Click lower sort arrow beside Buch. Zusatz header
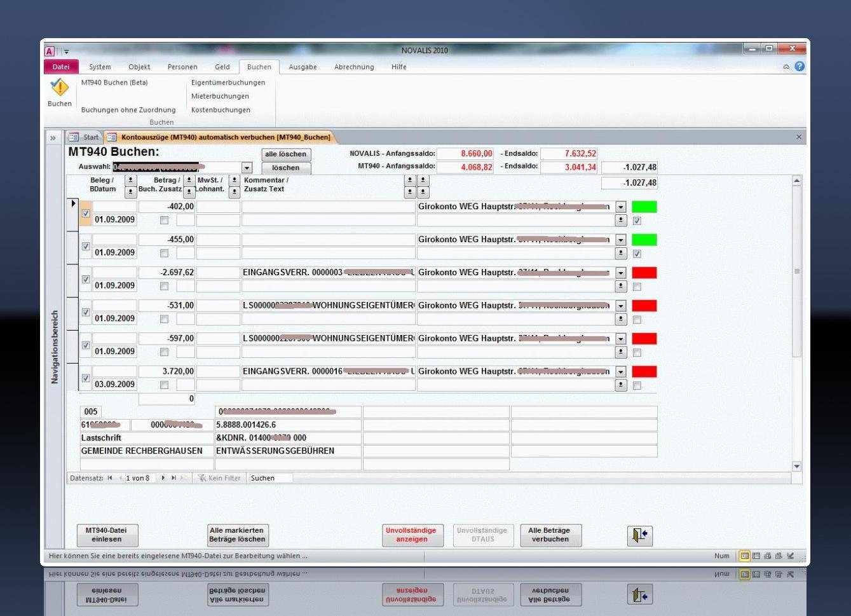This screenshot has width=851, height=616. pyautogui.click(x=189, y=192)
